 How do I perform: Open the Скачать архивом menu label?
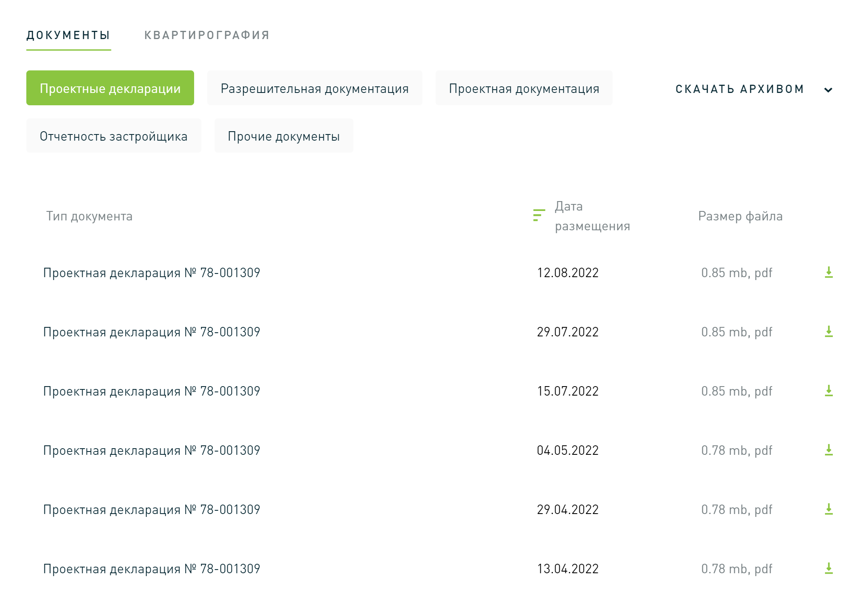pyautogui.click(x=739, y=89)
